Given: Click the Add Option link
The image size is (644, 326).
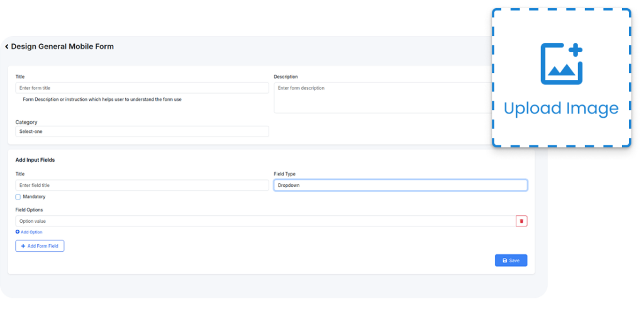Looking at the screenshot, I should 31,232.
